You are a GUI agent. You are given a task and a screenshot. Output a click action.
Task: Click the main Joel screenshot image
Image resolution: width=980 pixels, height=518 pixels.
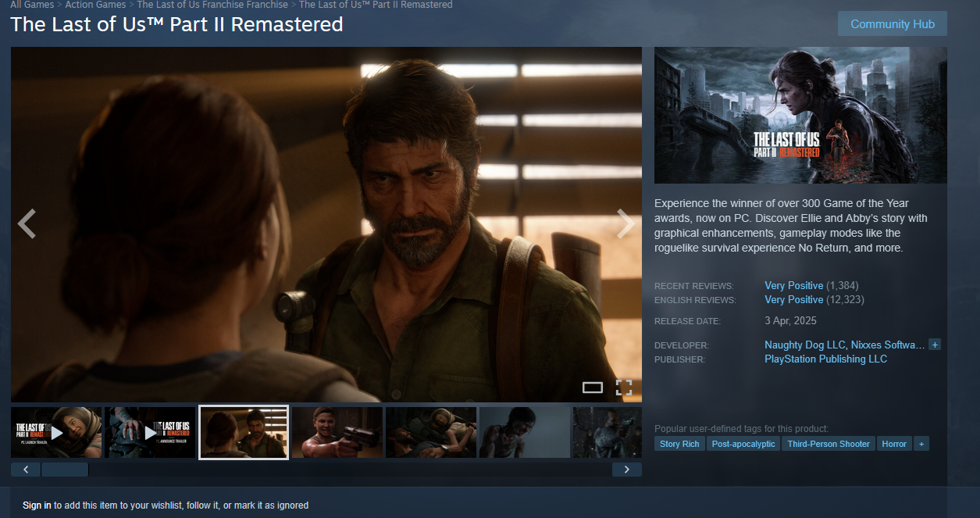click(326, 224)
